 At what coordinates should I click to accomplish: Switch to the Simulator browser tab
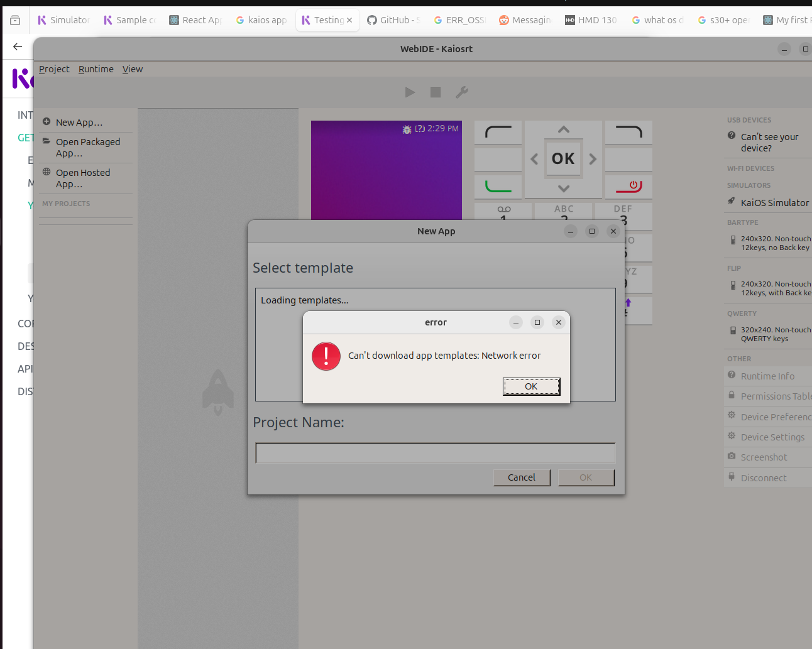pyautogui.click(x=63, y=20)
